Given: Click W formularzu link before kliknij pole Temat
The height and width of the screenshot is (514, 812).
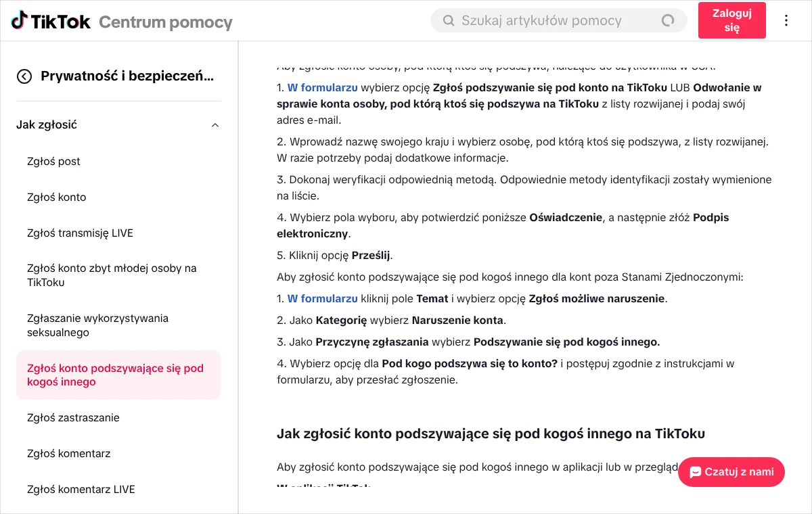Looking at the screenshot, I should click(x=323, y=298).
